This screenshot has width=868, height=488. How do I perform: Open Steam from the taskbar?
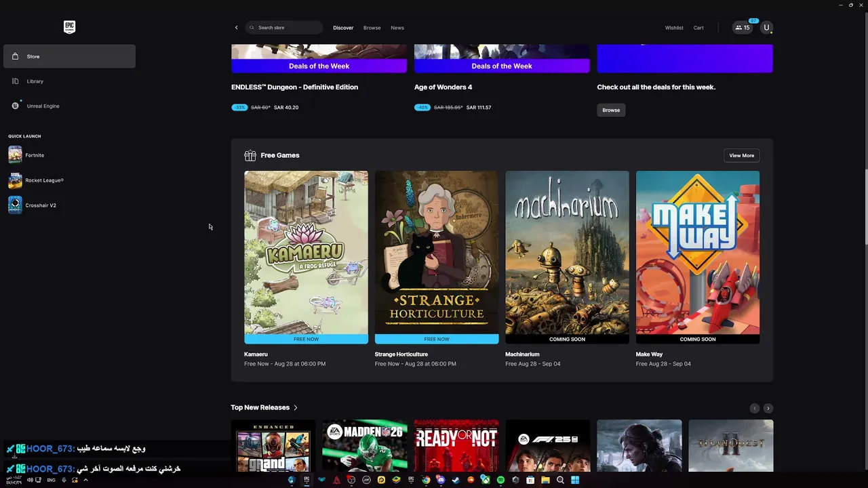[x=456, y=480]
